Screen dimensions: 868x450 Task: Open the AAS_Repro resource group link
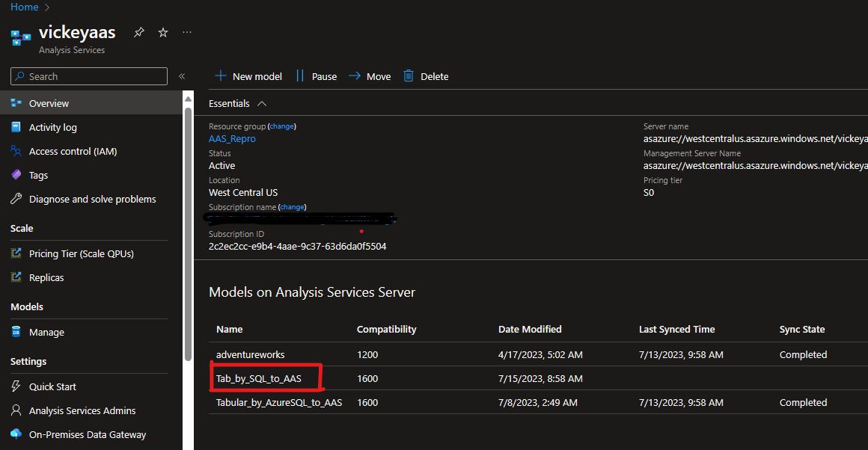(232, 139)
